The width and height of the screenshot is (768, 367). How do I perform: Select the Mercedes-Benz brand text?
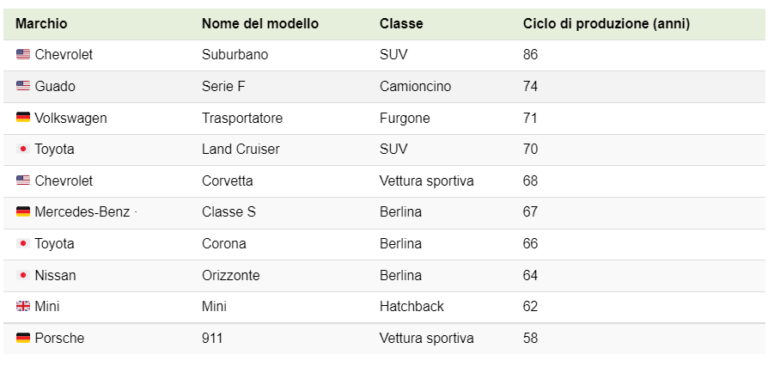pyautogui.click(x=82, y=212)
